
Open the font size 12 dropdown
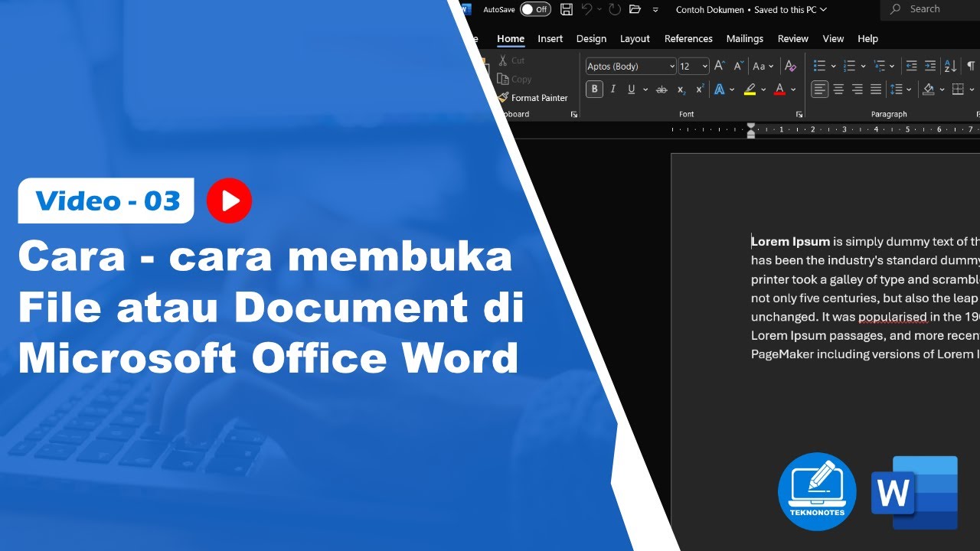[704, 67]
